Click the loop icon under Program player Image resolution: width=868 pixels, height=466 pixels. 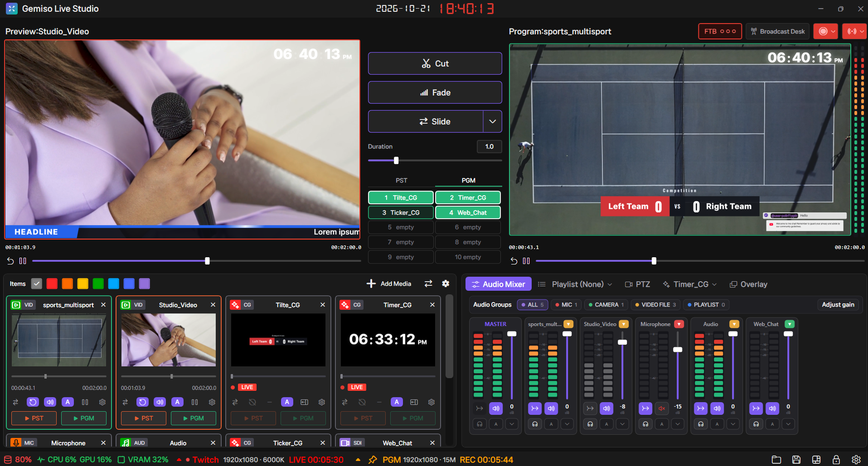click(x=514, y=261)
